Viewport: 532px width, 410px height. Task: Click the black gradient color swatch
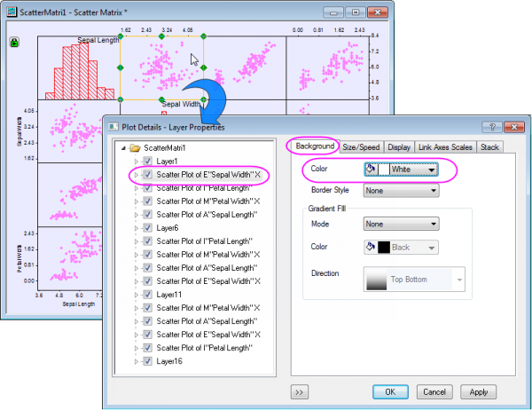pos(384,248)
